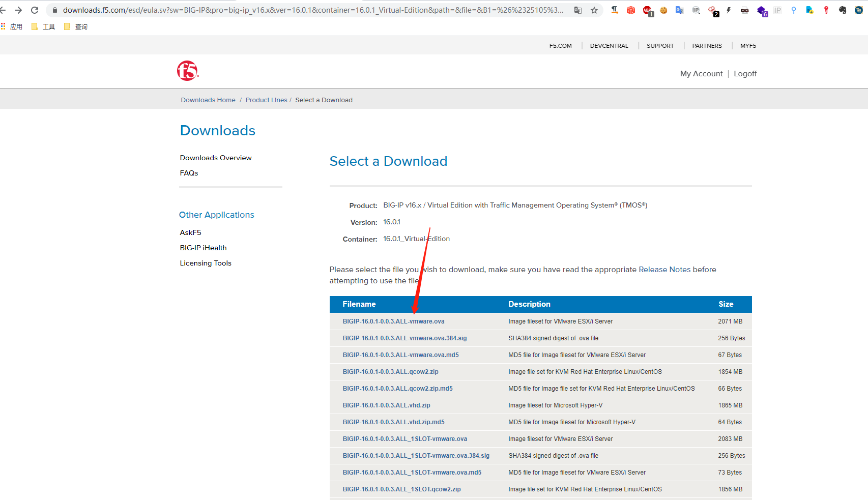Screen dimensions: 868x500
Task: Download BIGIP-16.0.1-0.0.3.ALL.qcow2.zip
Action: 390,372
